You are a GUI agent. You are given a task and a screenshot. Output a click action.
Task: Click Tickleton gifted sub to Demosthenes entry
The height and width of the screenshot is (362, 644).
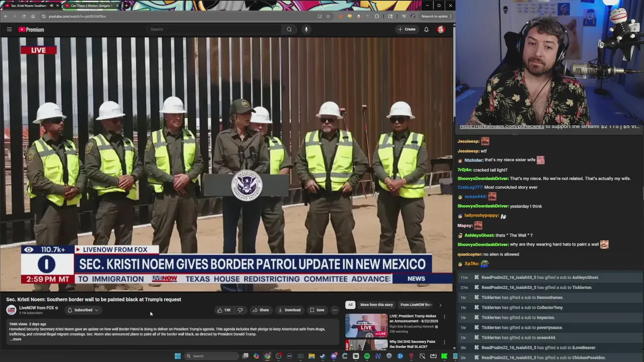coord(549,298)
